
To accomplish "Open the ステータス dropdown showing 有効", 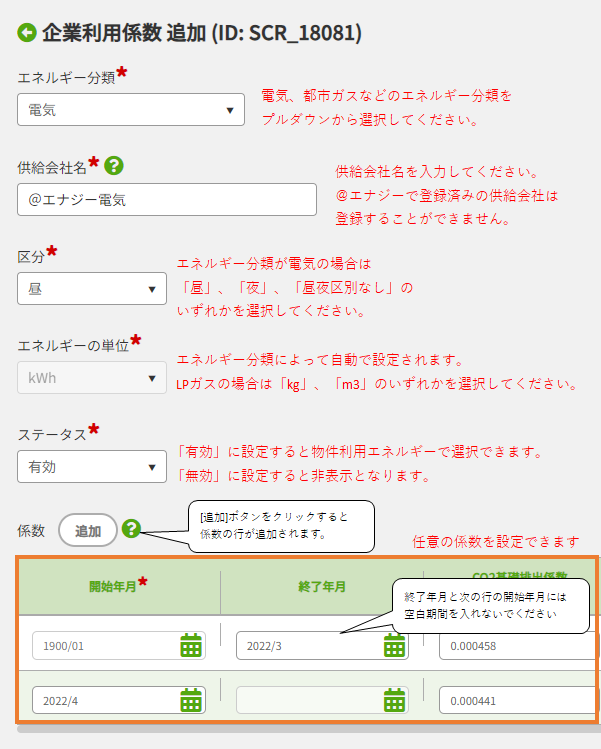I will click(92, 467).
